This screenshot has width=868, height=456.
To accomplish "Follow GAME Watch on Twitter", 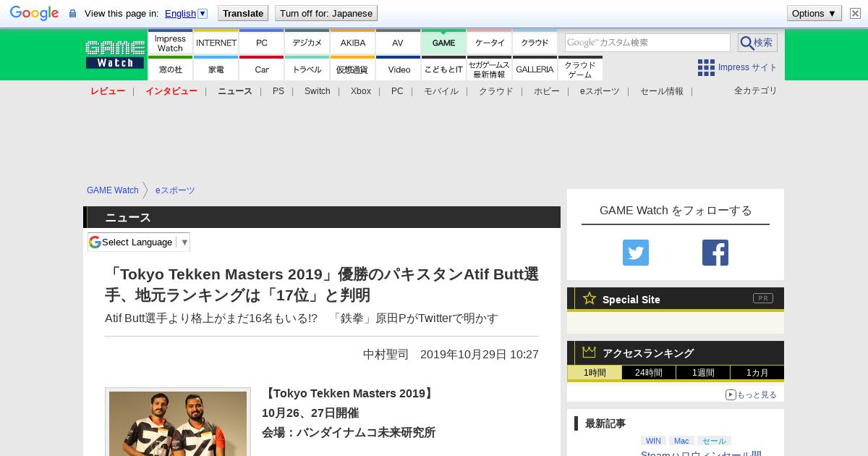I will [x=636, y=253].
